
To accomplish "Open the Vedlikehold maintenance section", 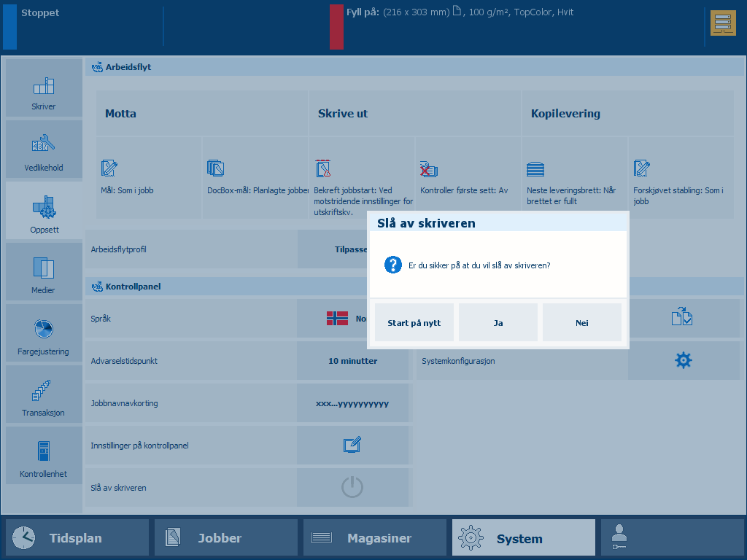I will pos(44,149).
